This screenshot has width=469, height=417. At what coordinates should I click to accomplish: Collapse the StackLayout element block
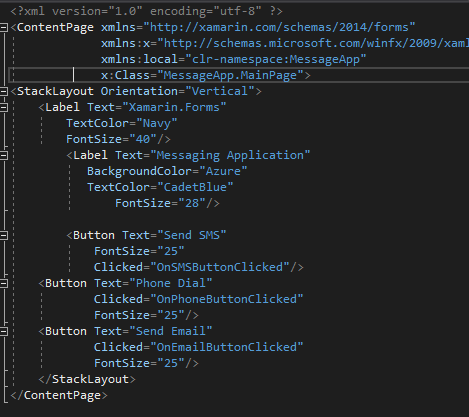pyautogui.click(x=4, y=91)
